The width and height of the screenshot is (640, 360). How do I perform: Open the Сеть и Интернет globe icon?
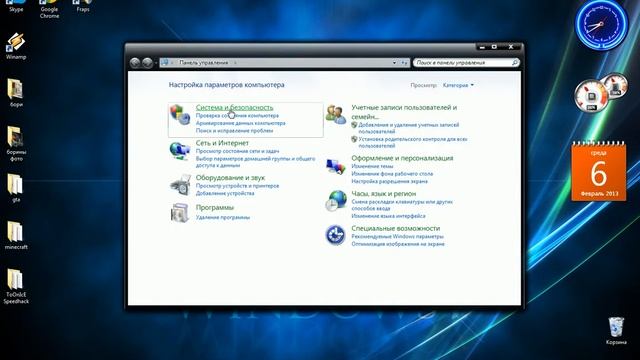click(x=180, y=151)
